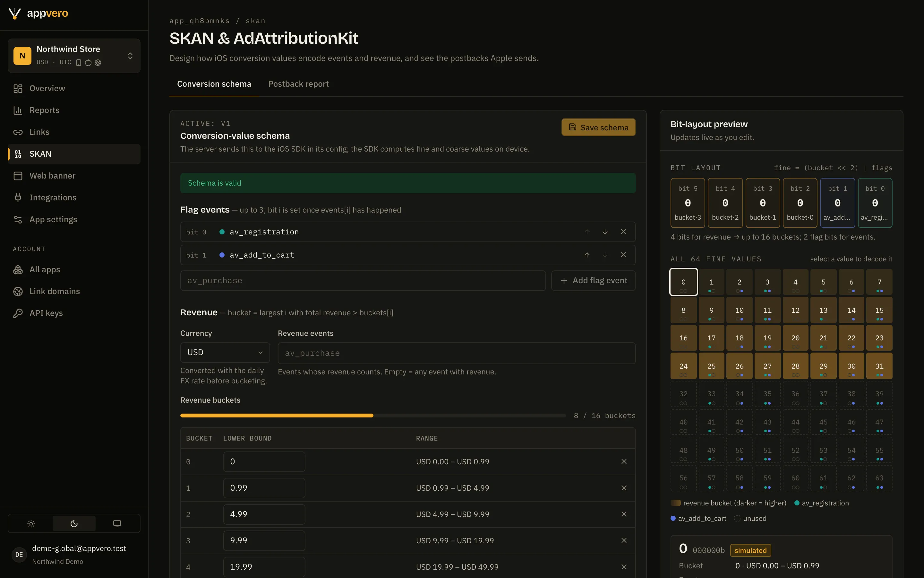Image resolution: width=924 pixels, height=578 pixels.
Task: Open the All apps link
Action: point(74,269)
